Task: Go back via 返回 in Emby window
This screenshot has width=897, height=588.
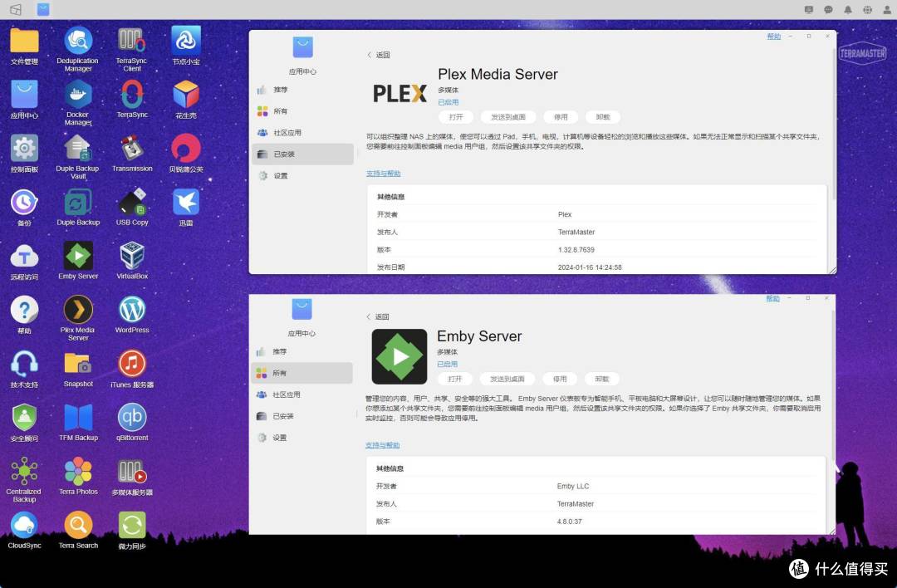Action: [378, 317]
